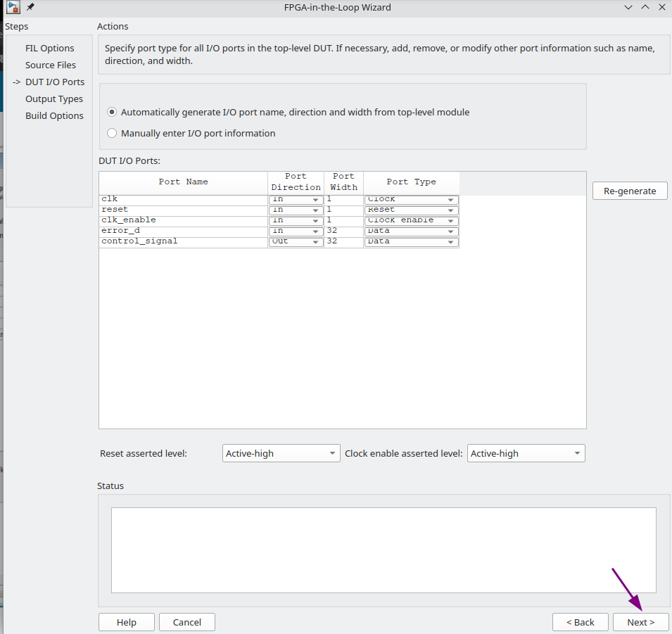The height and width of the screenshot is (634, 672).
Task: Select the clk port name cell
Action: pos(184,199)
